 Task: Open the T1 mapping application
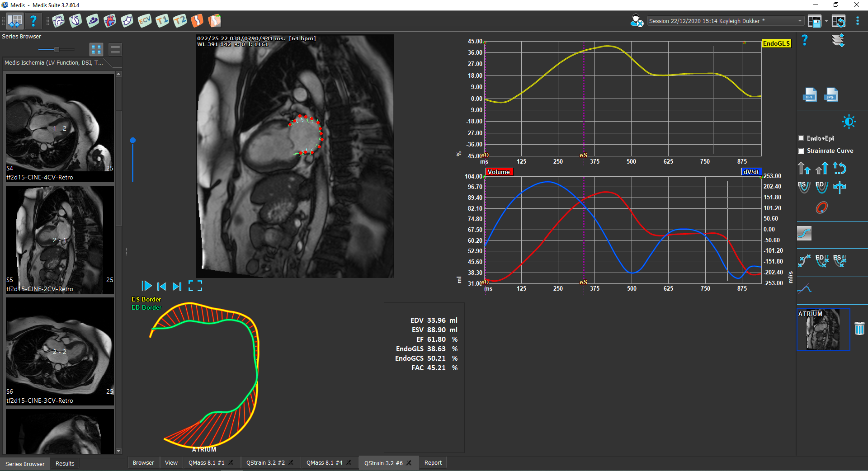[x=162, y=21]
